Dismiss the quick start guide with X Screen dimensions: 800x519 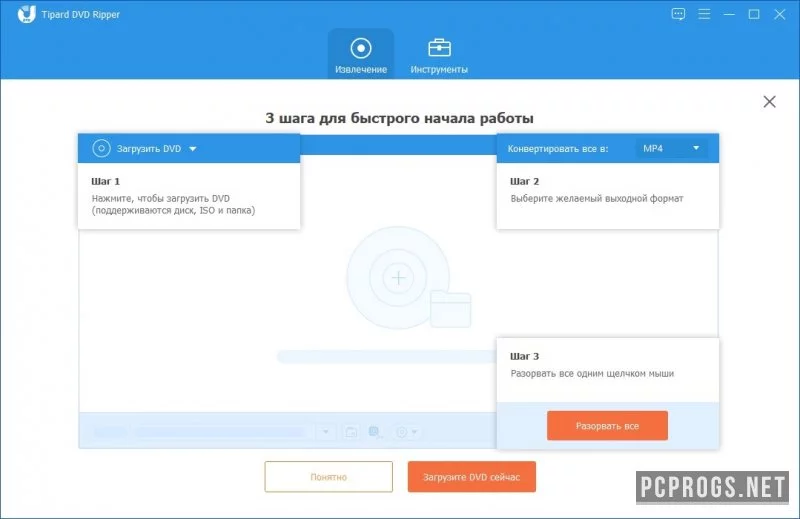(x=769, y=102)
